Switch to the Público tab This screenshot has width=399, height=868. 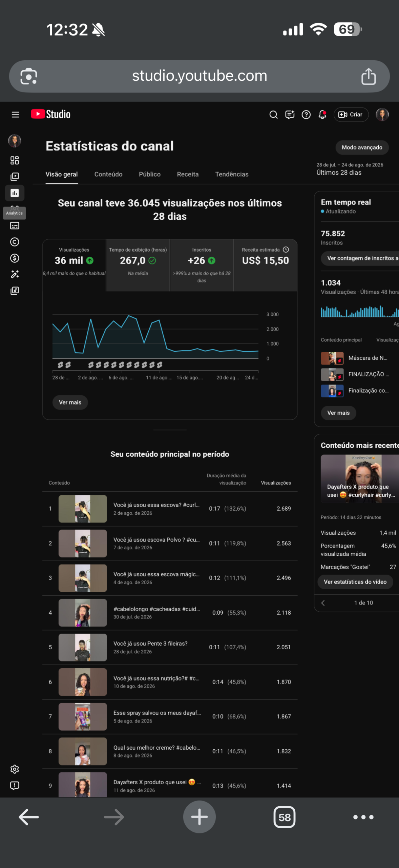pos(150,174)
